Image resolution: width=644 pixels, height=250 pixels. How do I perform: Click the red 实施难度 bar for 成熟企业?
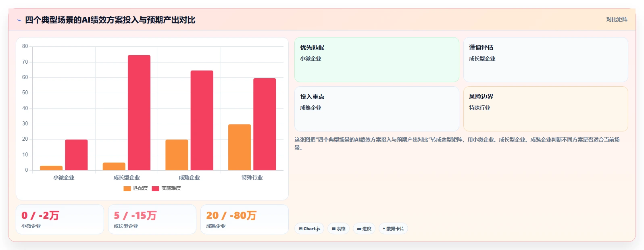point(202,120)
